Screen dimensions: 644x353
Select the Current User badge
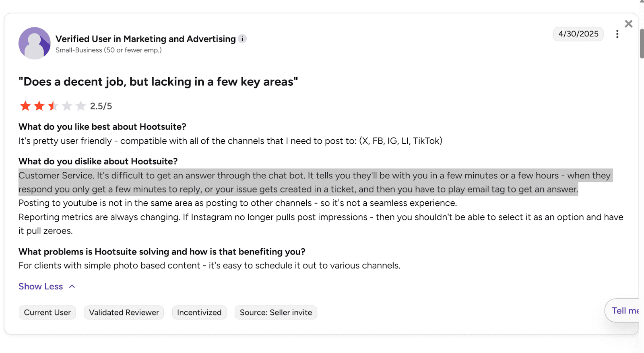click(47, 312)
